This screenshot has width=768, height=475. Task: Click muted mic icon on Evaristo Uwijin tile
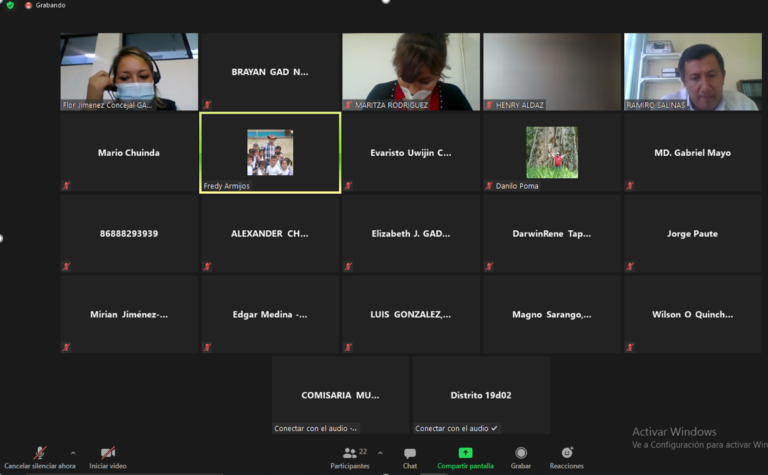348,186
